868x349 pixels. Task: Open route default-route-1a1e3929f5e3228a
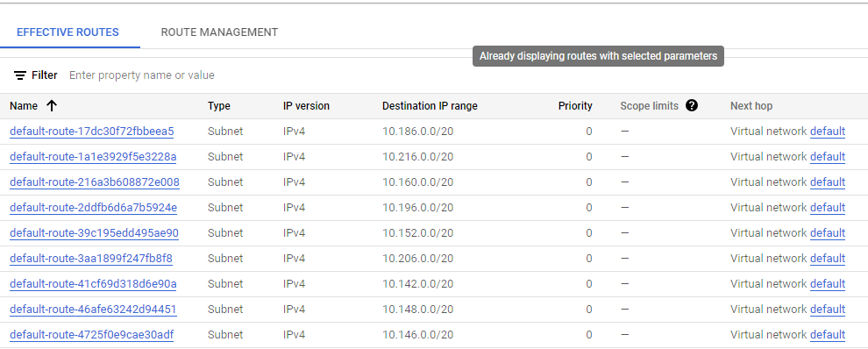(93, 157)
